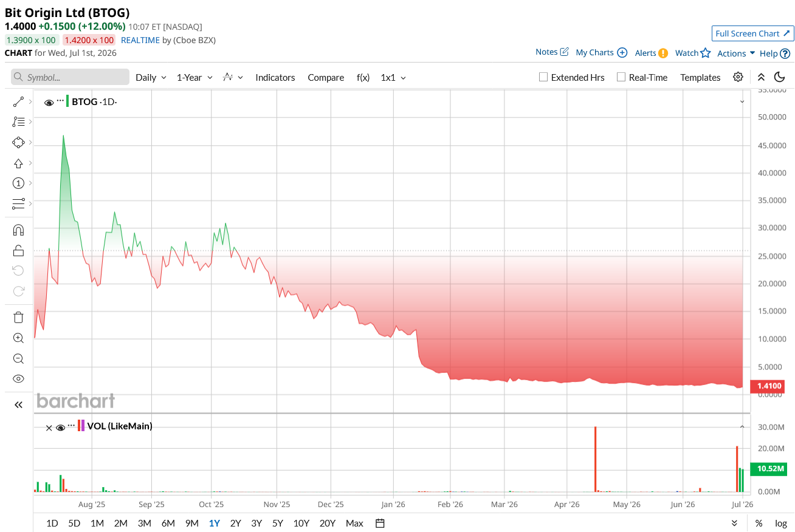The image size is (795, 532).
Task: Select the 6M range
Action: tap(168, 523)
